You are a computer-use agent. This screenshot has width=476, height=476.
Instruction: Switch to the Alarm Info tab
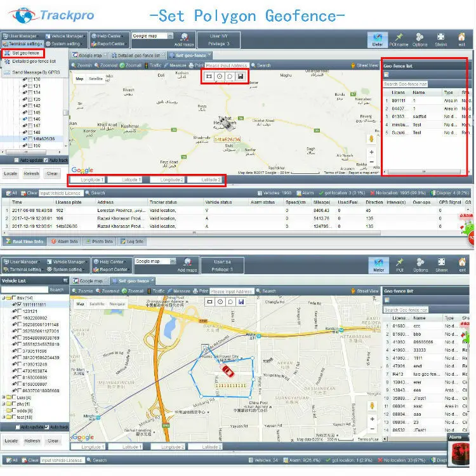[x=64, y=241]
